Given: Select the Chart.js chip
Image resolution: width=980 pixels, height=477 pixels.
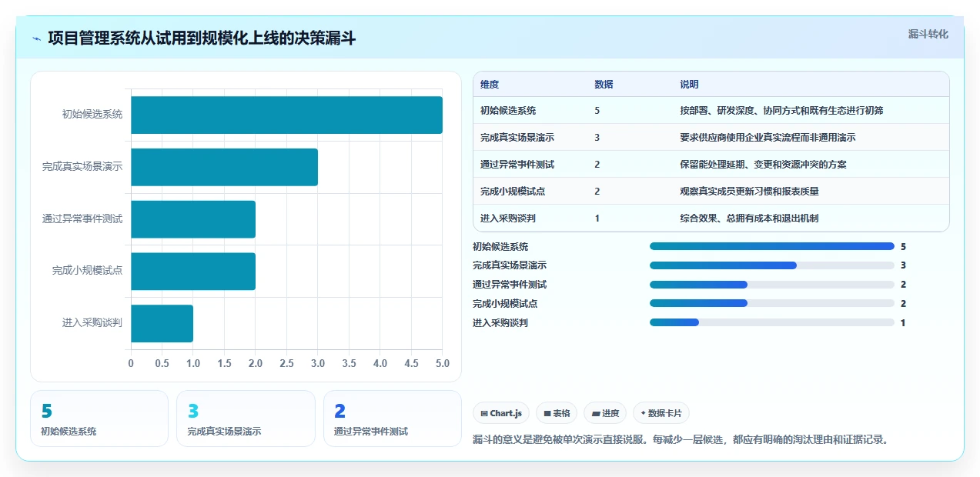Looking at the screenshot, I should tap(501, 413).
